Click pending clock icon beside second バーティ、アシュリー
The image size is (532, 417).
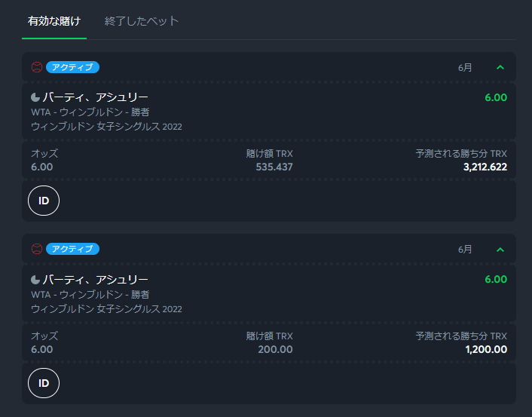pyautogui.click(x=35, y=280)
